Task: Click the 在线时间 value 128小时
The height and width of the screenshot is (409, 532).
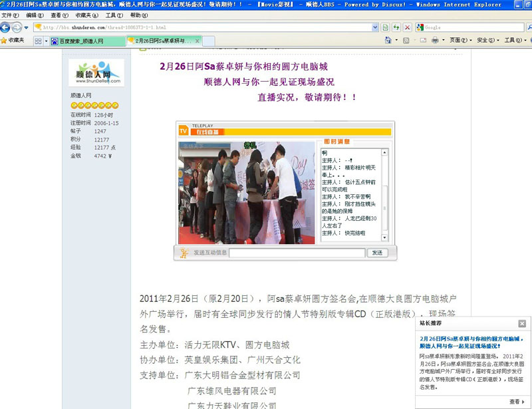Action: (104, 115)
